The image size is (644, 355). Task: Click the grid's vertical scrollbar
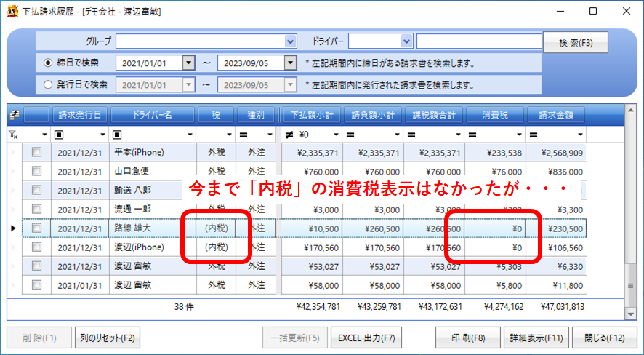click(x=631, y=218)
